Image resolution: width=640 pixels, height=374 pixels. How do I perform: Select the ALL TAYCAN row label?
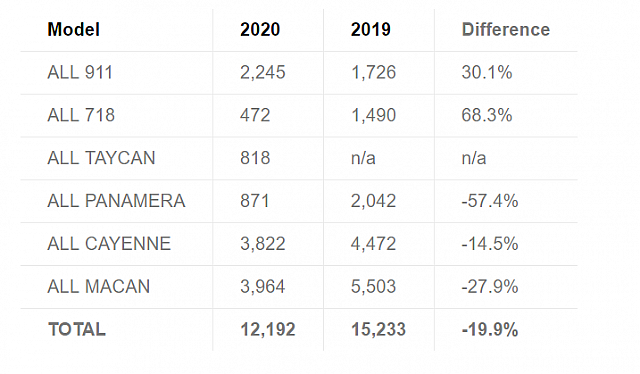pos(101,158)
